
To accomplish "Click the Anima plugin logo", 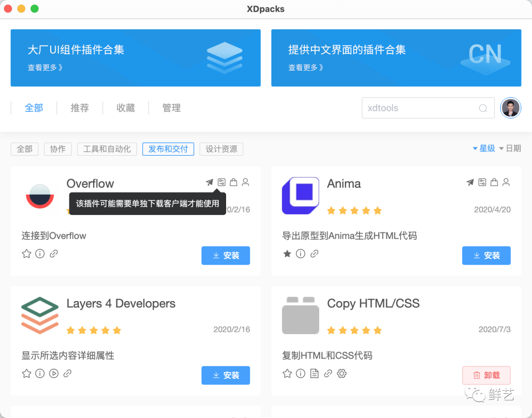I will tap(300, 196).
